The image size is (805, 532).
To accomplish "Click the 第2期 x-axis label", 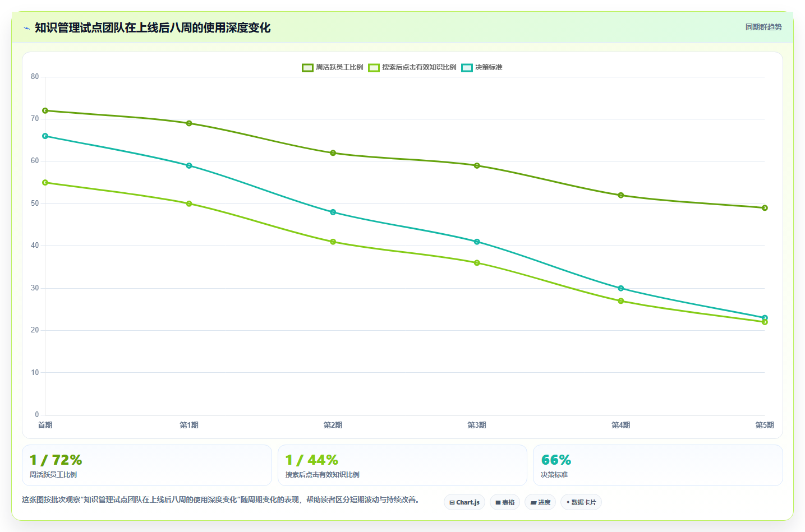I will [333, 425].
